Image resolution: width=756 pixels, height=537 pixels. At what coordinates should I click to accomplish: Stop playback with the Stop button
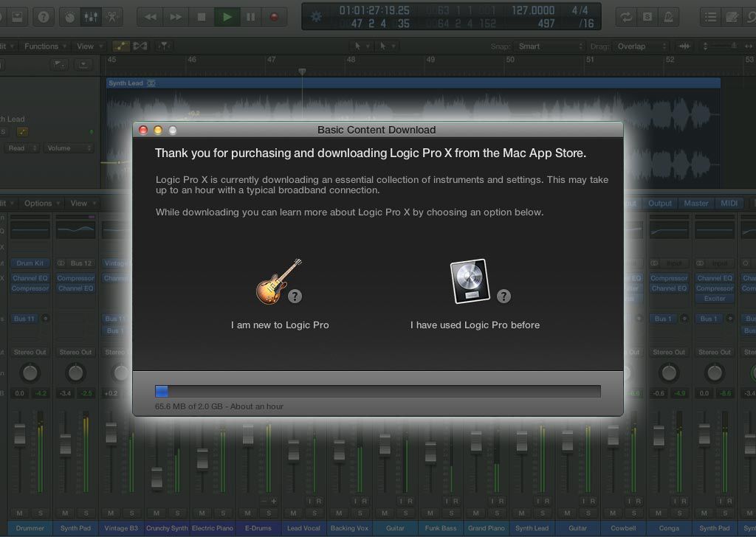tap(202, 18)
